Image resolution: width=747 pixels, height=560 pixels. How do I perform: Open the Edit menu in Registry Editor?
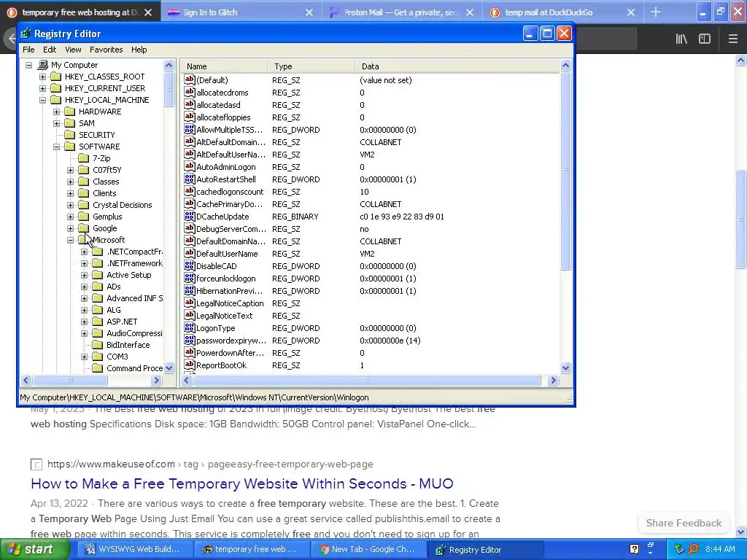50,50
